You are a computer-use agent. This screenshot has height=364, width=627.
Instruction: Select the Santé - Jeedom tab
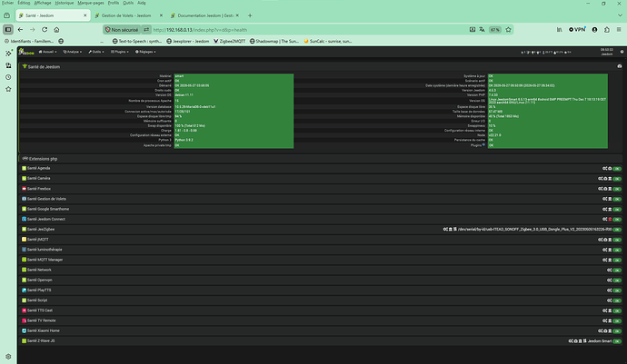point(53,15)
